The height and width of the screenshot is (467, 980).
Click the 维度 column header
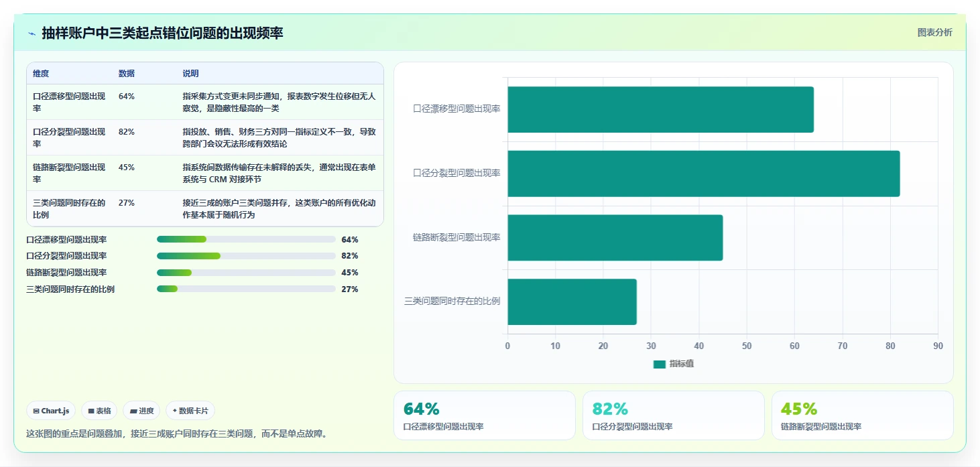coord(41,74)
